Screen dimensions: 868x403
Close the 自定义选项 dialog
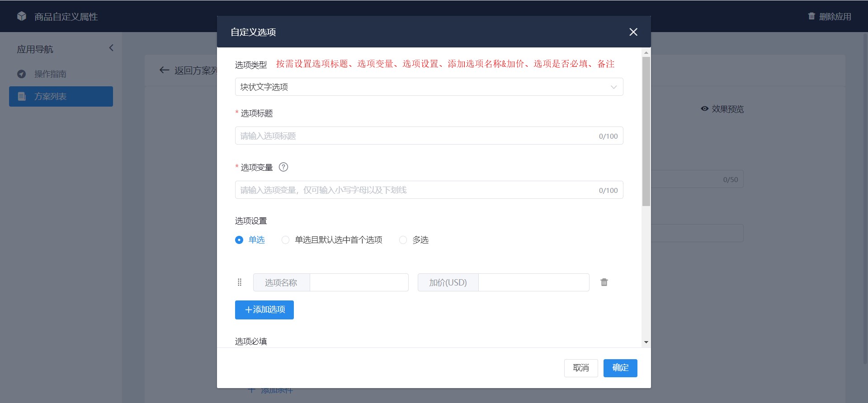click(x=633, y=32)
